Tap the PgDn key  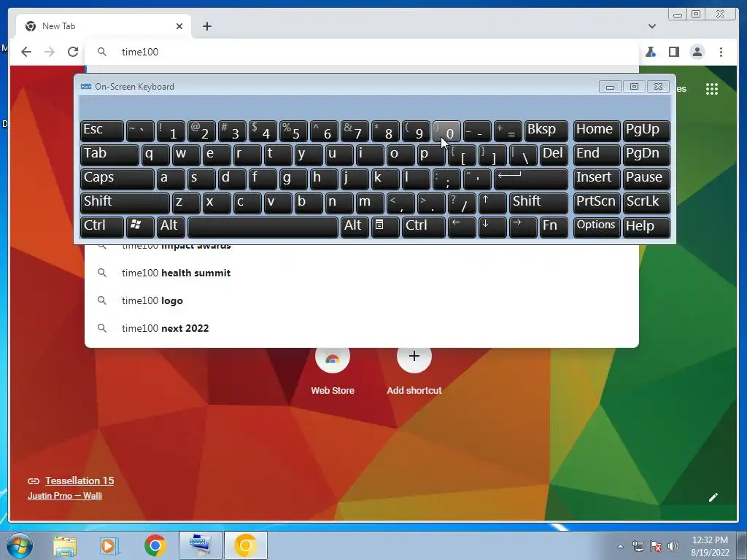tap(646, 155)
